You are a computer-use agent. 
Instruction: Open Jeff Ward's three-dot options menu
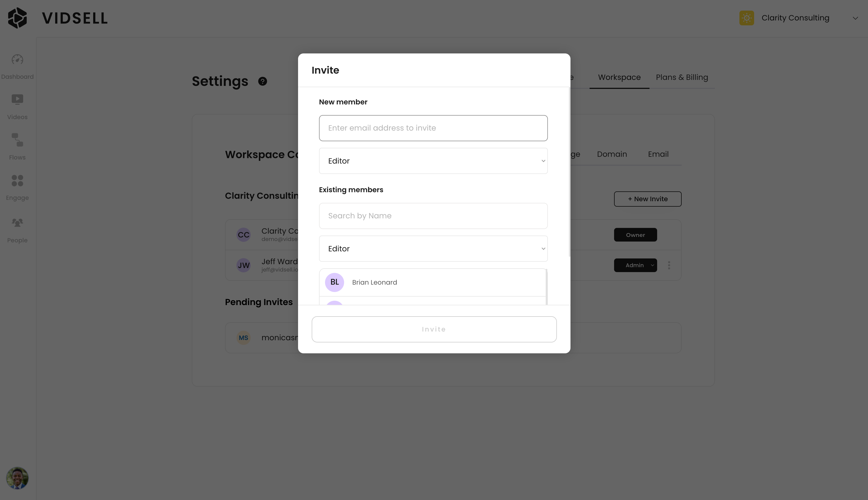click(669, 265)
